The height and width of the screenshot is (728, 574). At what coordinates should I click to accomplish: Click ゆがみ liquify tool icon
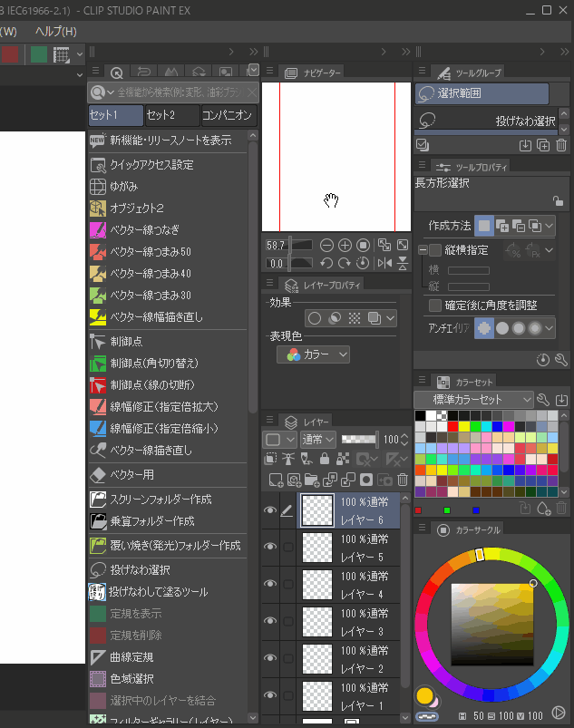tap(98, 186)
